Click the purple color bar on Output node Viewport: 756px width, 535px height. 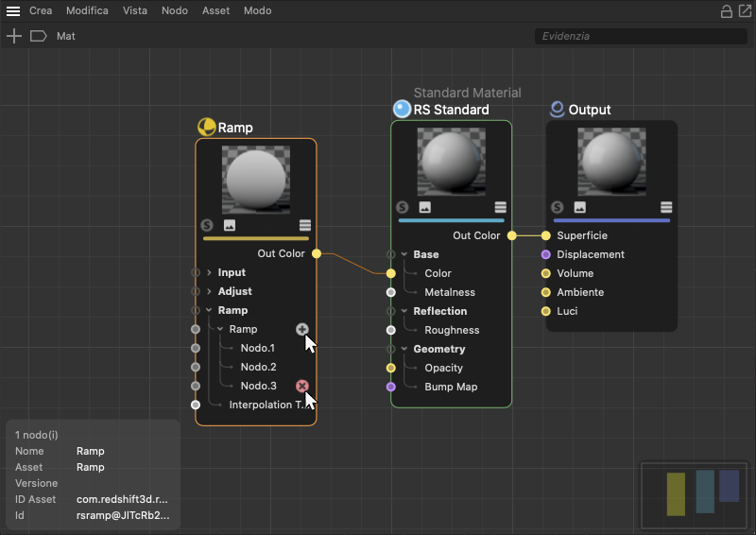click(611, 220)
